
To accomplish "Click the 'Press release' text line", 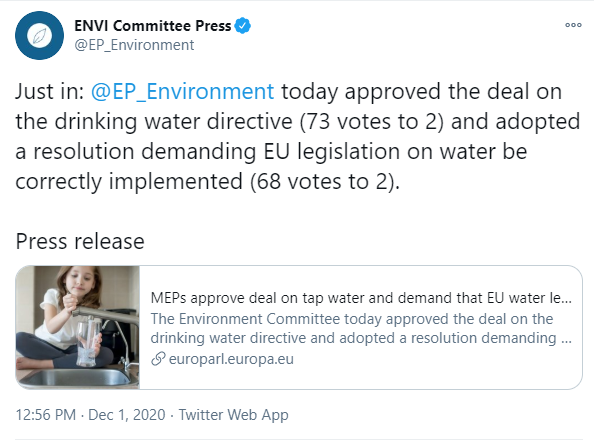I will [x=80, y=241].
